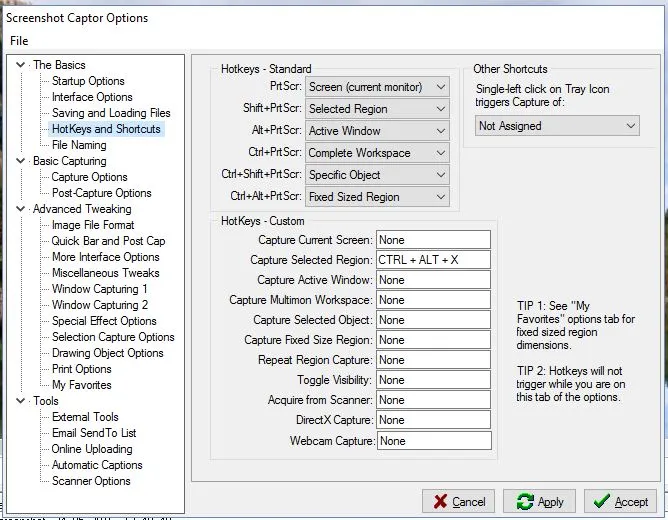
Task: Collapse the Tools tree section
Action: [20, 401]
